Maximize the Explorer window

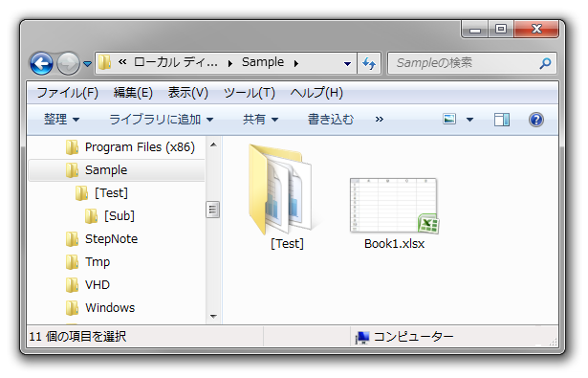pos(501,30)
